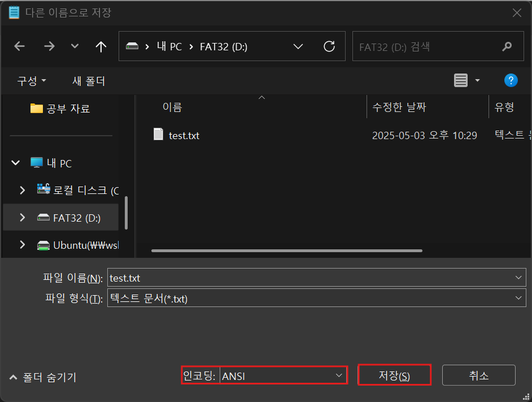Open help with the blue question icon
The height and width of the screenshot is (402, 532).
click(511, 80)
